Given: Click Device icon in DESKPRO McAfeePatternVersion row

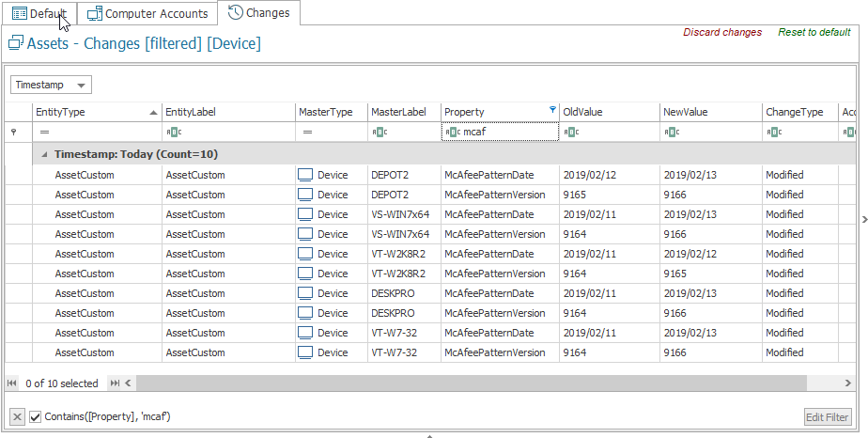Looking at the screenshot, I should (305, 313).
